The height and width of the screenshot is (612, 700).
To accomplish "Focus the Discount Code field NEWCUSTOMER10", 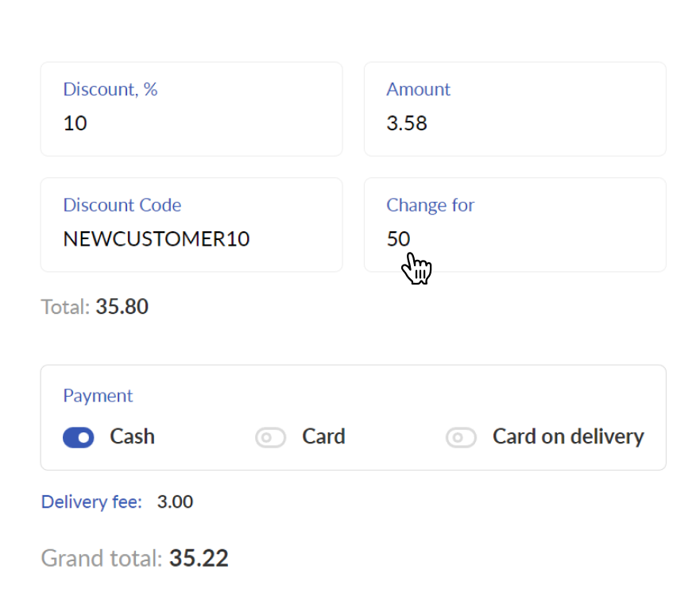I will pyautogui.click(x=191, y=225).
